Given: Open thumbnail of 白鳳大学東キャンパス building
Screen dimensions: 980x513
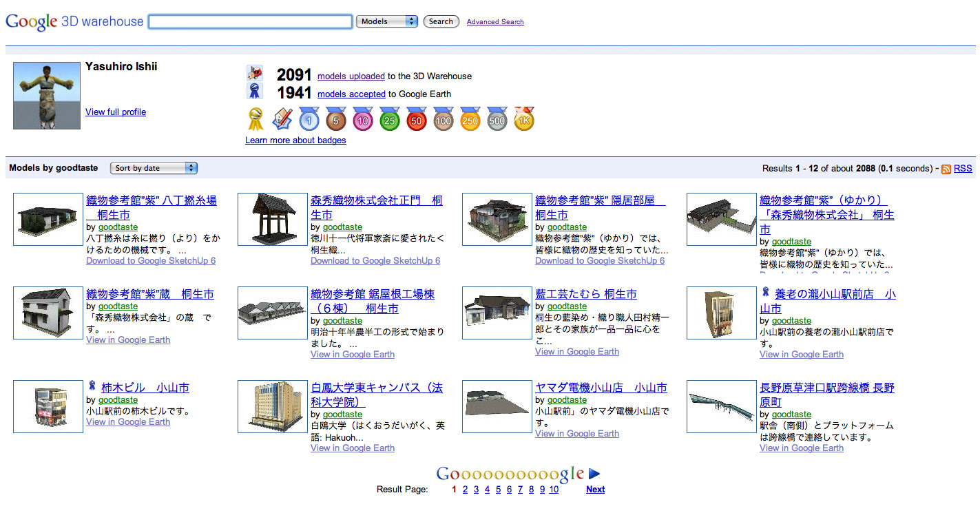Looking at the screenshot, I should point(272,406).
